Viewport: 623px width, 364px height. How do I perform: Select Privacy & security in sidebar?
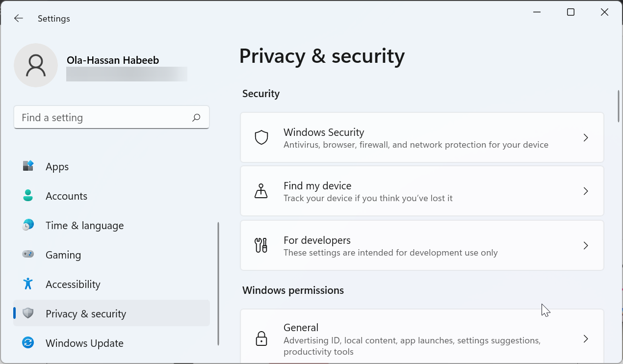[x=86, y=313]
